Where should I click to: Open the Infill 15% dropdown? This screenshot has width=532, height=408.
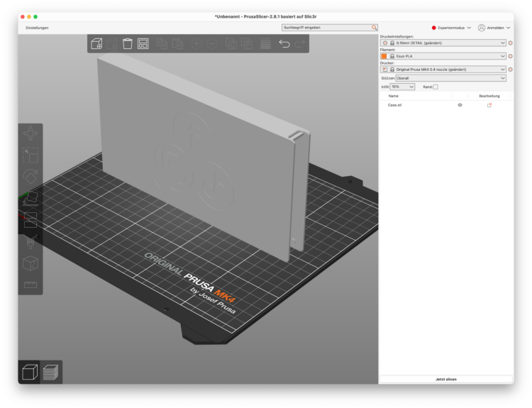tap(402, 87)
